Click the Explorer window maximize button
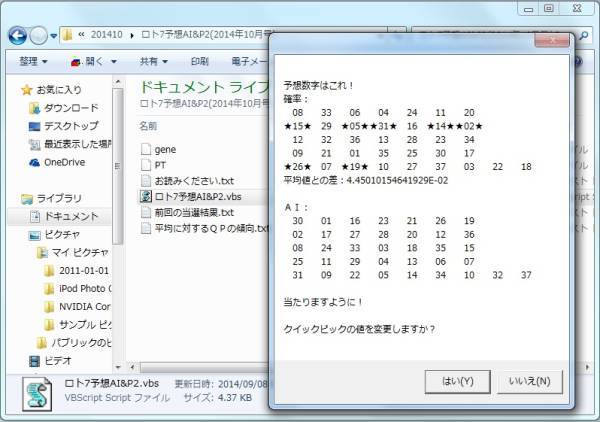Viewport: 600px width, 422px height. click(549, 8)
